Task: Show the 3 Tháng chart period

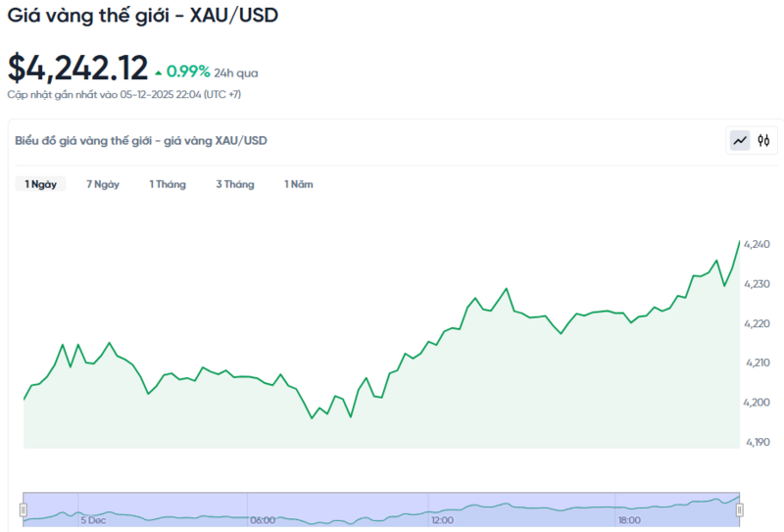Action: 235,184
